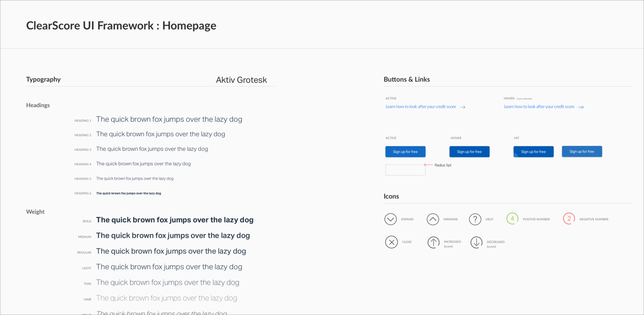644x315 pixels.
Task: Click the Decreased score down-arrow icon
Action: click(x=476, y=242)
